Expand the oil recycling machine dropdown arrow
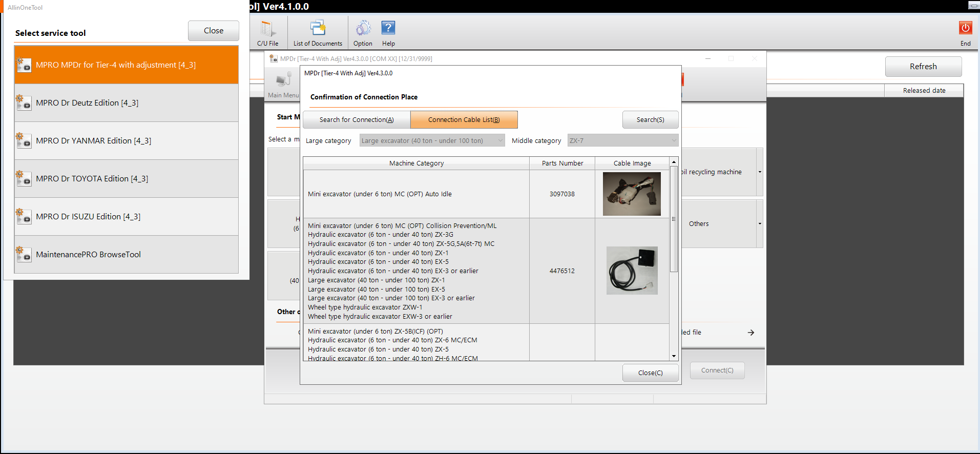 point(760,172)
